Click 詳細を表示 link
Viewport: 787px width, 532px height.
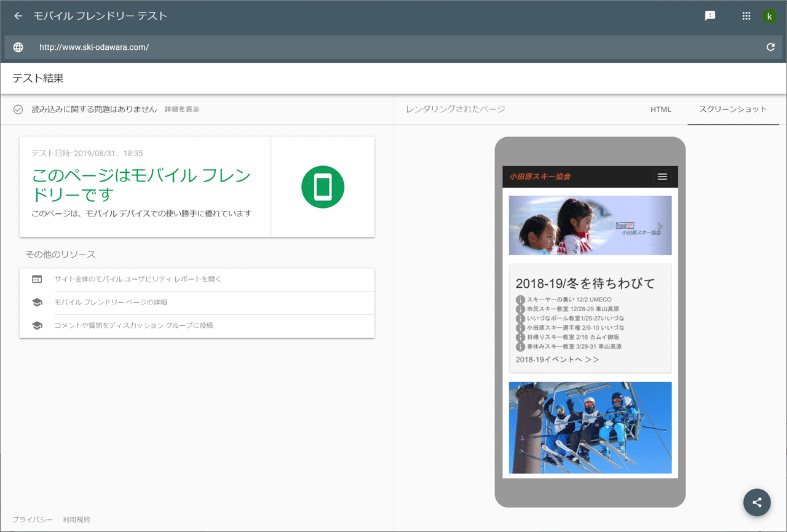click(x=182, y=109)
